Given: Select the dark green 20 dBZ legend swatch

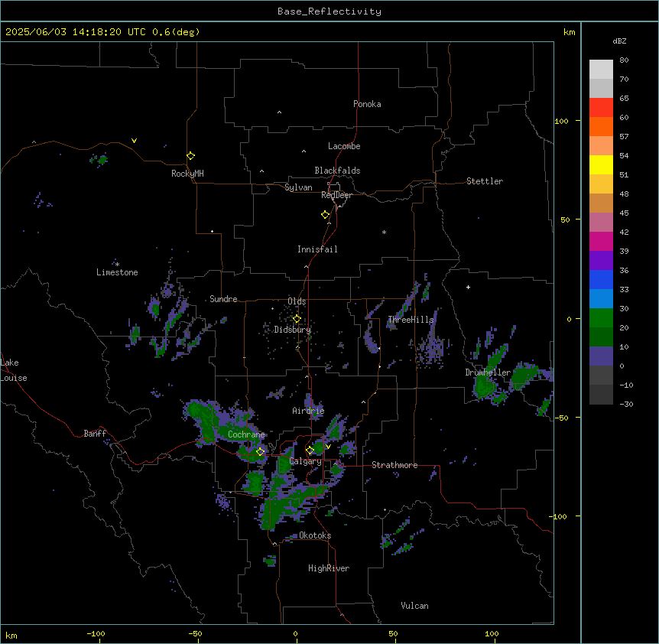Looking at the screenshot, I should click(601, 337).
